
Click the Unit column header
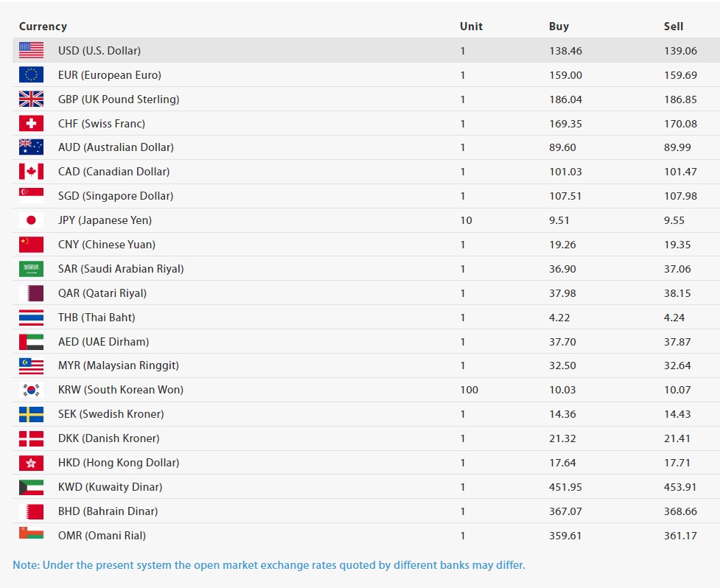pos(471,27)
